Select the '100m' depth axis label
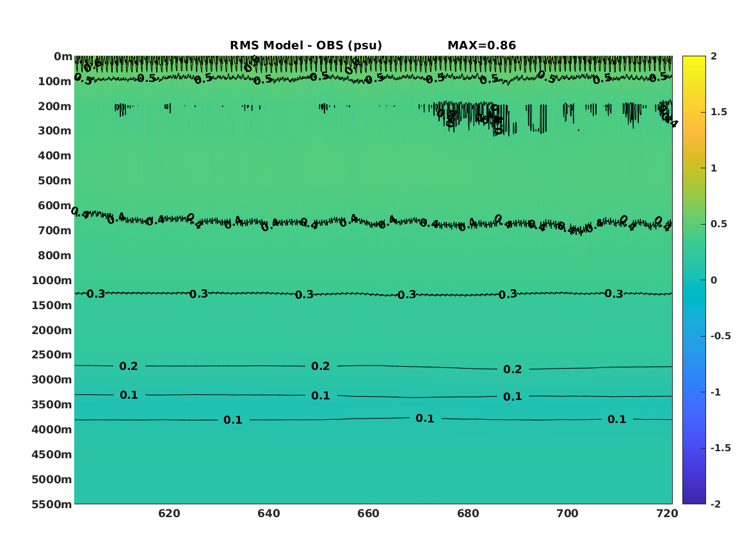This screenshot has width=747, height=560. point(54,81)
